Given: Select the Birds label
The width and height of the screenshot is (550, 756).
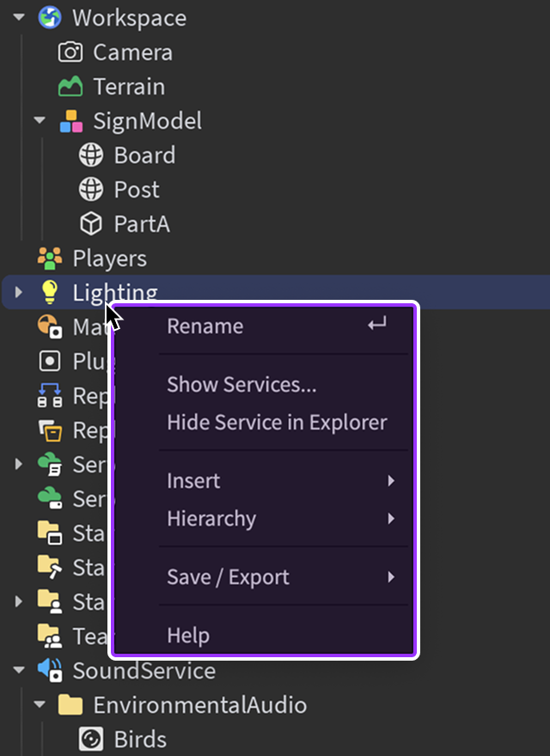Looking at the screenshot, I should click(x=140, y=739).
